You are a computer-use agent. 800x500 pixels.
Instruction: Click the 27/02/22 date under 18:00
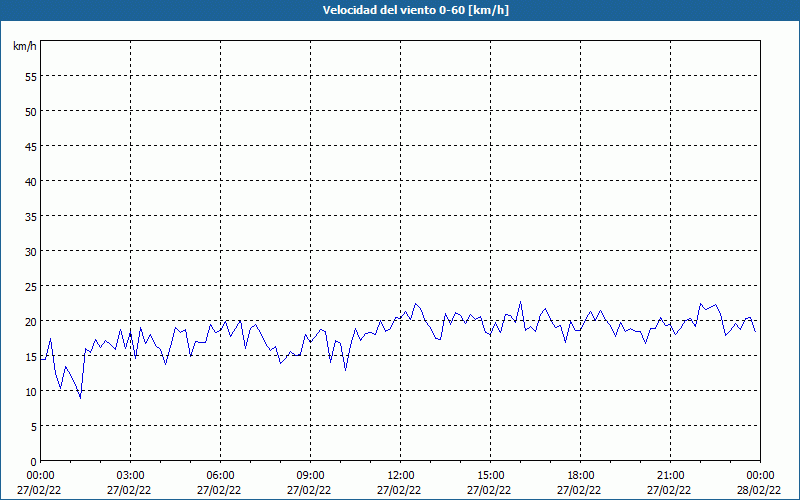point(579,490)
